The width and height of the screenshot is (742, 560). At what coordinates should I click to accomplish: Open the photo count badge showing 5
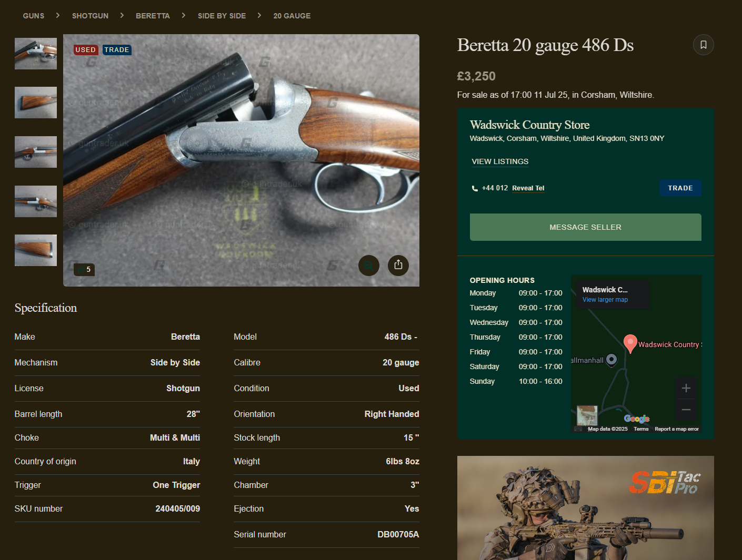pos(84,270)
